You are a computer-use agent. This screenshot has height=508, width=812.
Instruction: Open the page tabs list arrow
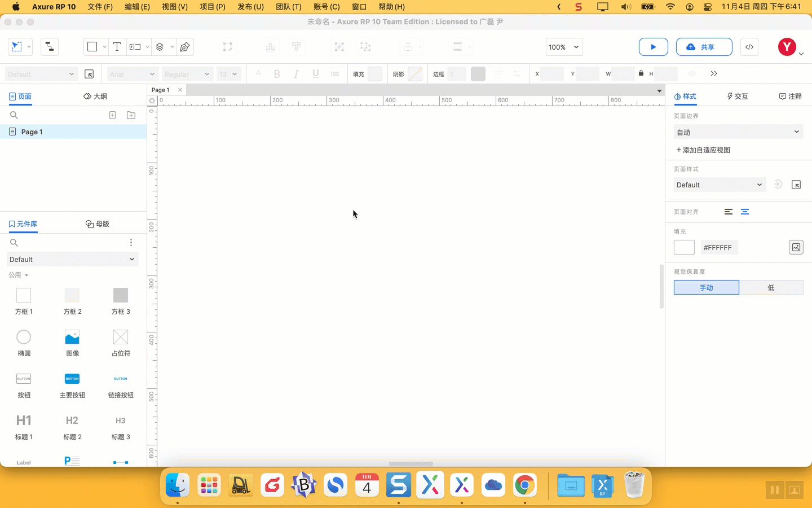(659, 90)
